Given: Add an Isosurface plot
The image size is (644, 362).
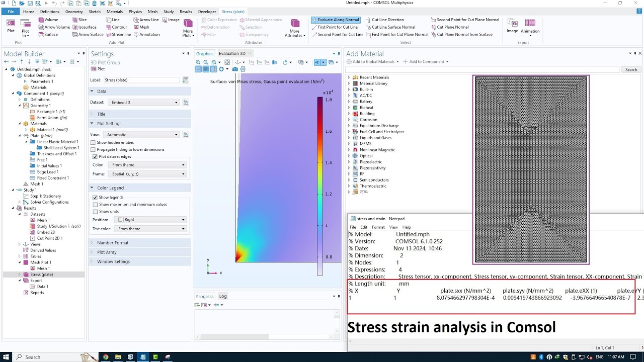Looking at the screenshot, I should (84, 27).
